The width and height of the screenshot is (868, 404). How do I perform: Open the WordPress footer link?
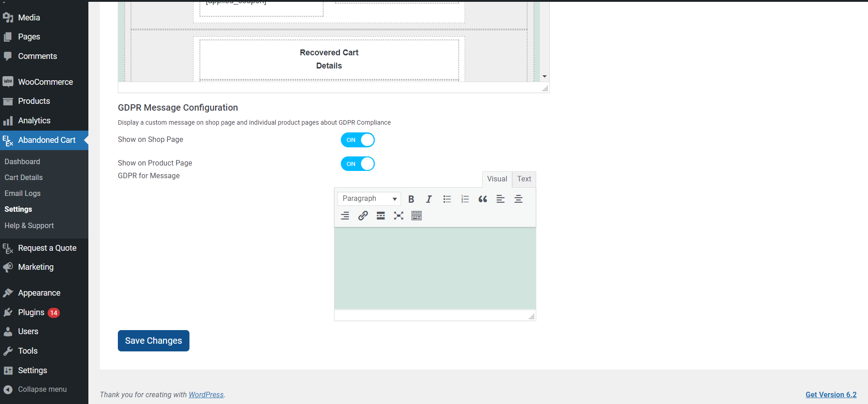click(206, 394)
